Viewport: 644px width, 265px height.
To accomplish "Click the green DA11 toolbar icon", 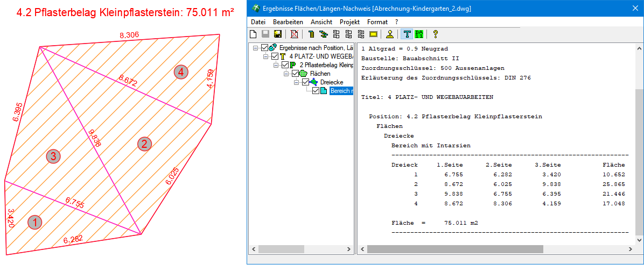I will (418, 34).
